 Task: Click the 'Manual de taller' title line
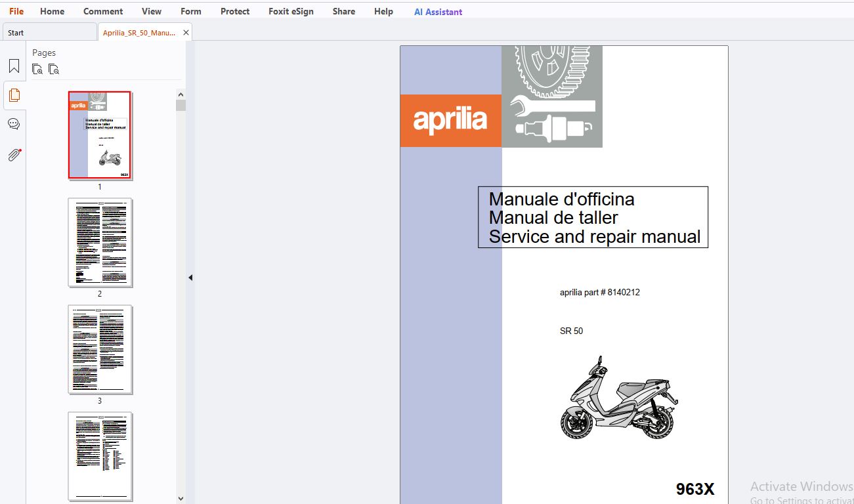[553, 217]
